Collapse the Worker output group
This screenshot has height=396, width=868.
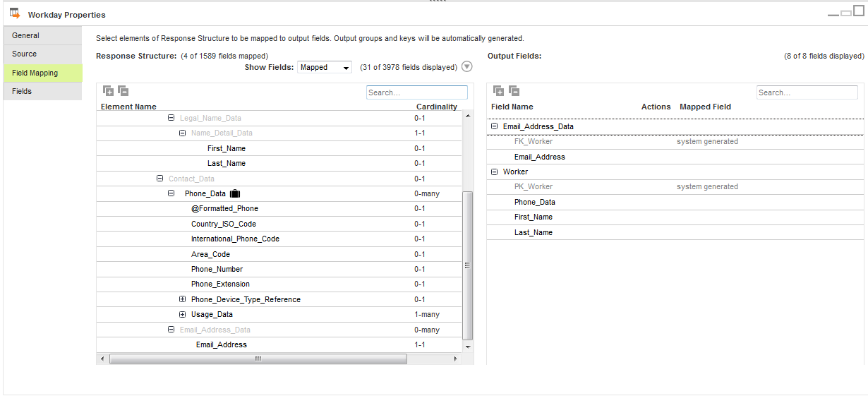point(494,172)
